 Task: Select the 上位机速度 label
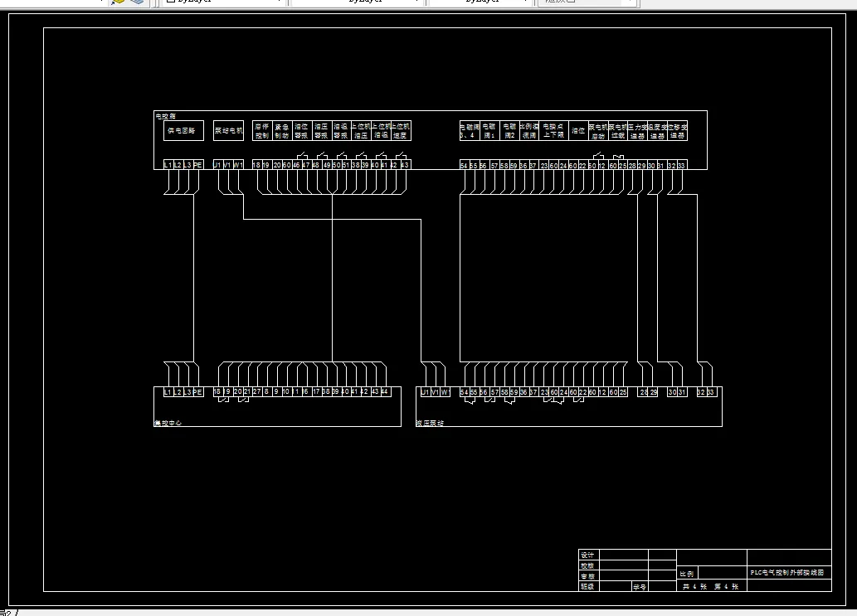pyautogui.click(x=401, y=130)
